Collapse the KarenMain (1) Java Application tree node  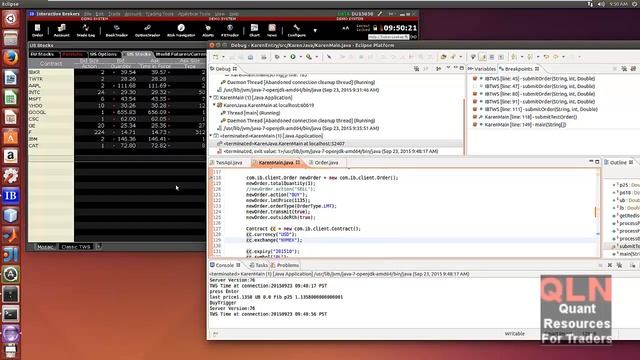point(211,98)
